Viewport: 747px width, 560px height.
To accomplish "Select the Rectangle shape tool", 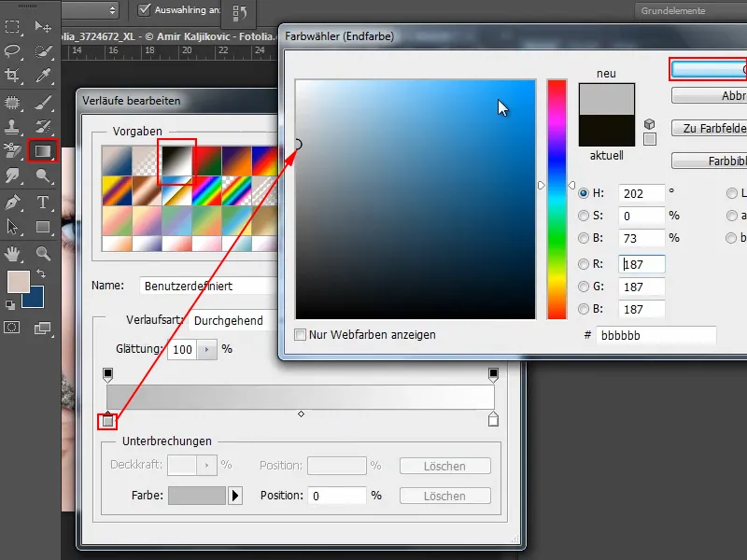I will click(43, 227).
